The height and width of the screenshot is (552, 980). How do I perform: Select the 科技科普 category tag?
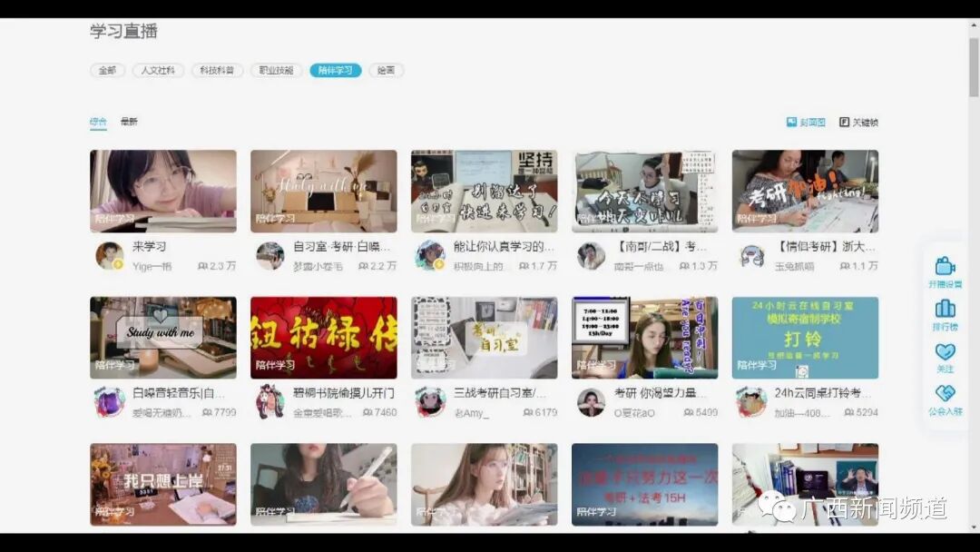pos(217,71)
